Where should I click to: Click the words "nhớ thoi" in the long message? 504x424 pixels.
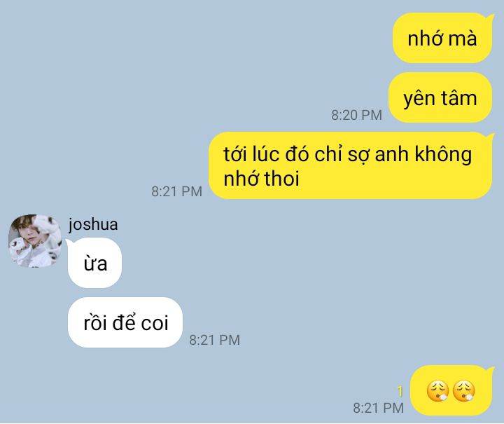point(261,179)
